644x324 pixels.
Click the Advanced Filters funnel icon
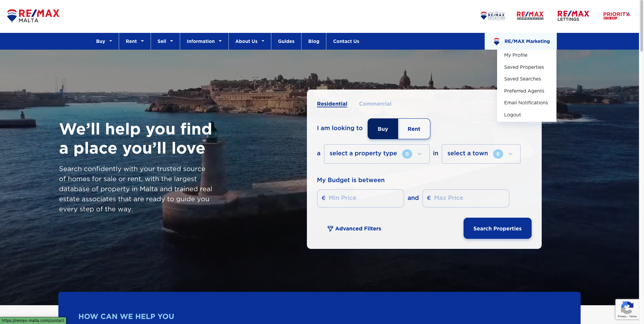[330, 229]
